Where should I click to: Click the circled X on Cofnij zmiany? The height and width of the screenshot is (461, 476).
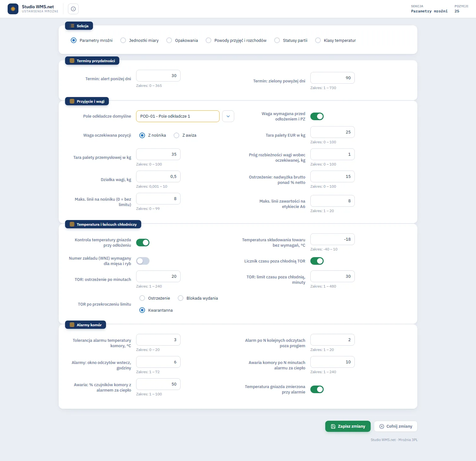(382, 426)
